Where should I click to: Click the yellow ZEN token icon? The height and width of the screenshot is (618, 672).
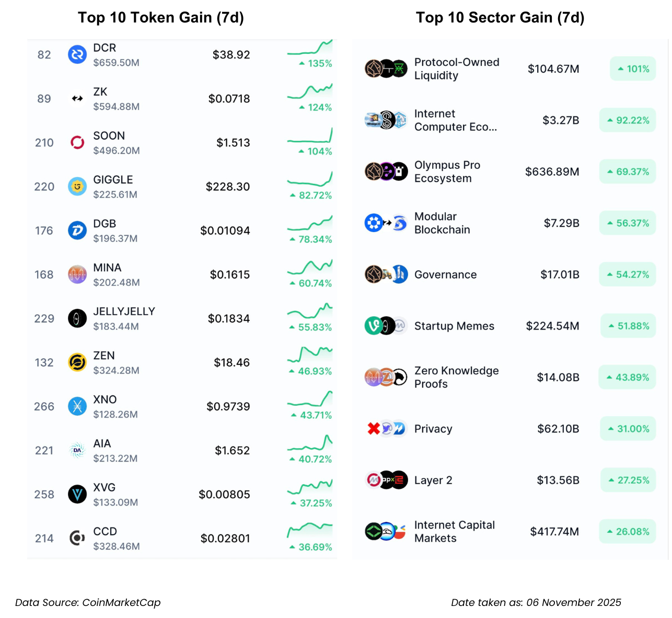point(77,362)
